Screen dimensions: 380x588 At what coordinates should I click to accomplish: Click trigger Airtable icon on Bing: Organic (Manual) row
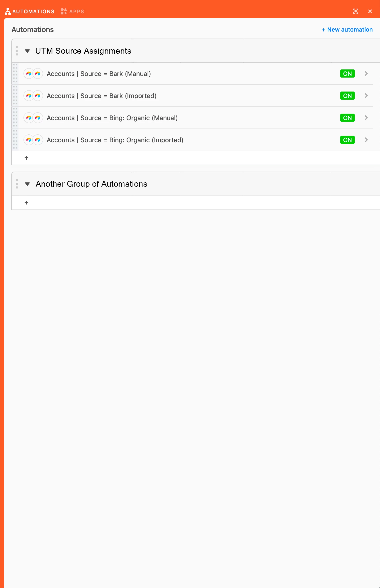pyautogui.click(x=29, y=118)
